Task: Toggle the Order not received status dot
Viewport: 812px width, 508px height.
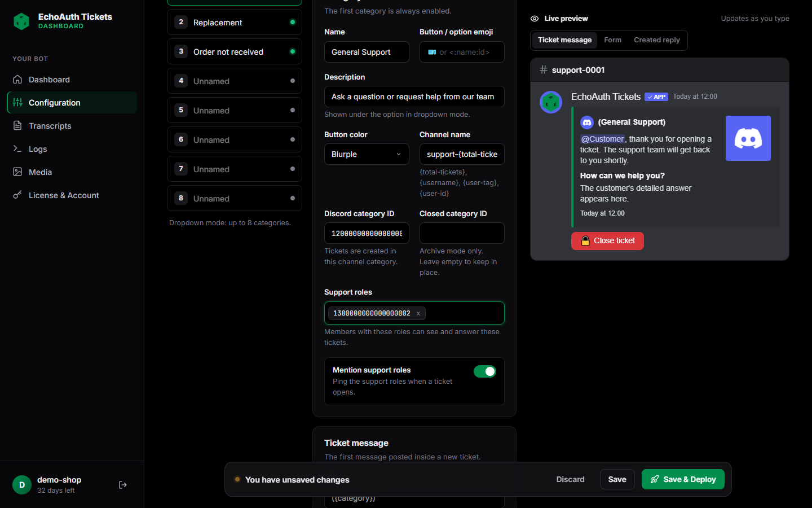Action: point(293,51)
